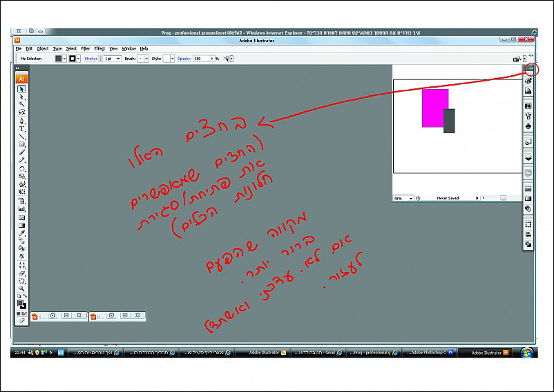Select the Paintbrush tool
The height and width of the screenshot is (392, 554).
[x=22, y=152]
